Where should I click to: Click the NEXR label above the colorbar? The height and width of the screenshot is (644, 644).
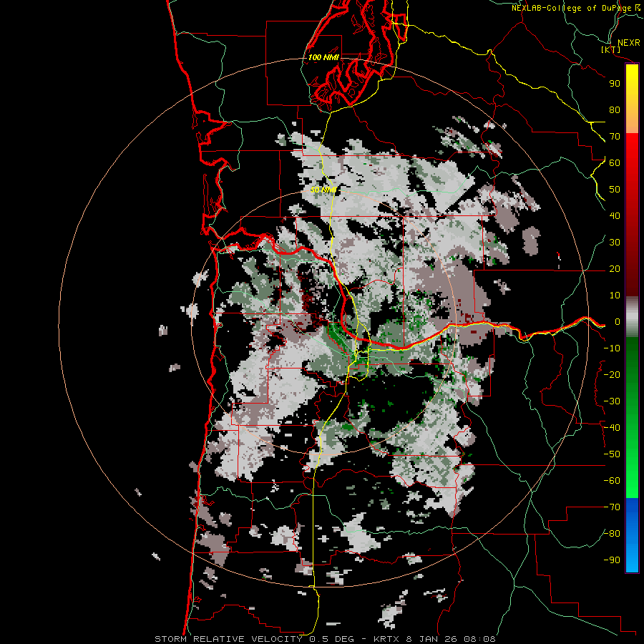[x=629, y=43]
